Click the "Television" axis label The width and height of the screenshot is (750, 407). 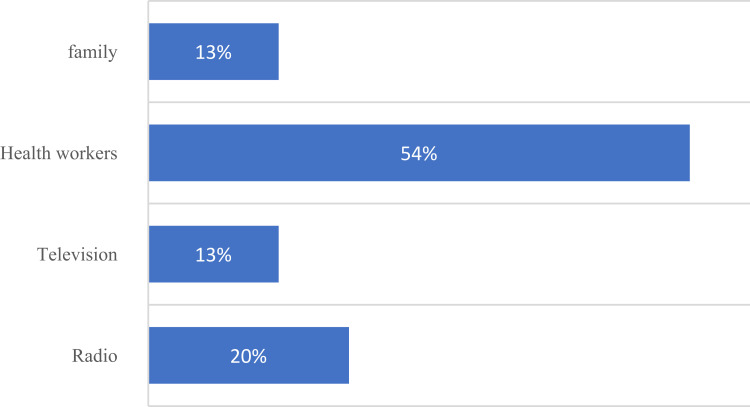(x=77, y=255)
